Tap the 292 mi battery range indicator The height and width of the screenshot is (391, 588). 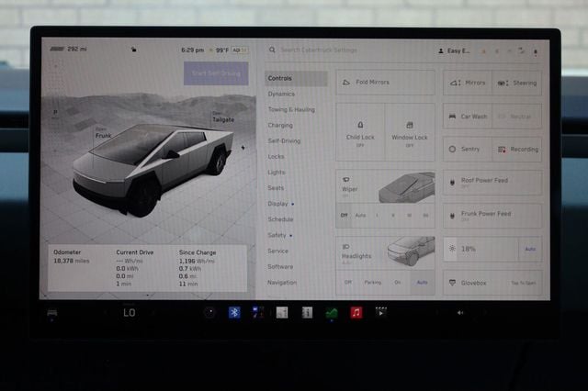pyautogui.click(x=69, y=49)
